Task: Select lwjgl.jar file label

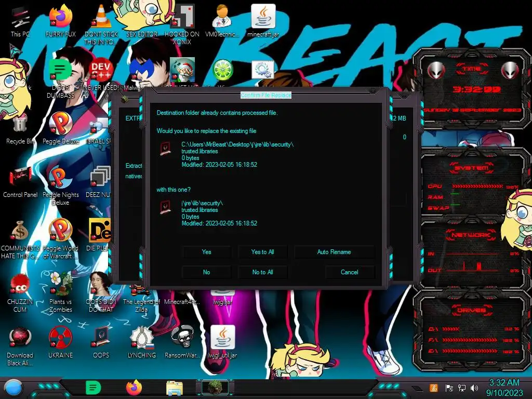Action: coord(222,302)
